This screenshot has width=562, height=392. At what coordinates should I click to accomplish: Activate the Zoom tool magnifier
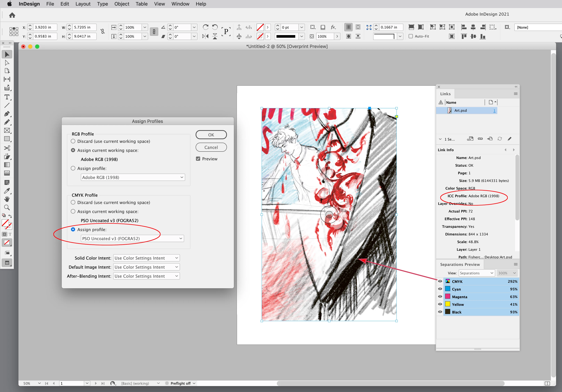tap(7, 208)
